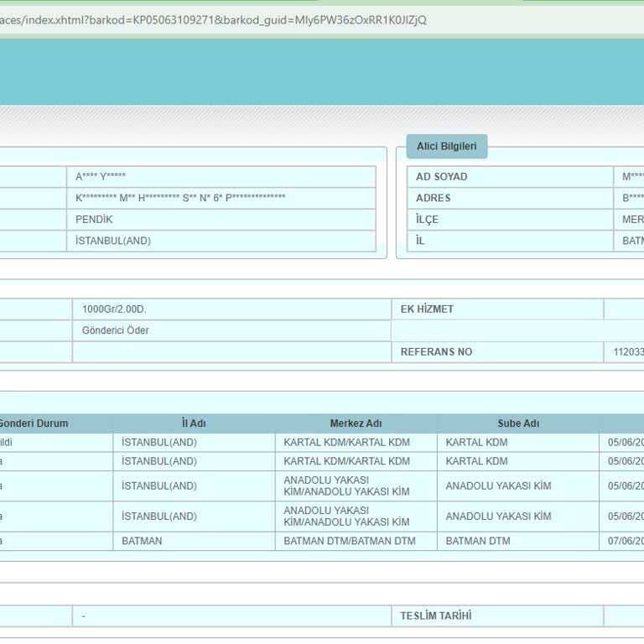Click the Sube Adı column header
This screenshot has width=644, height=644.
pyautogui.click(x=518, y=423)
